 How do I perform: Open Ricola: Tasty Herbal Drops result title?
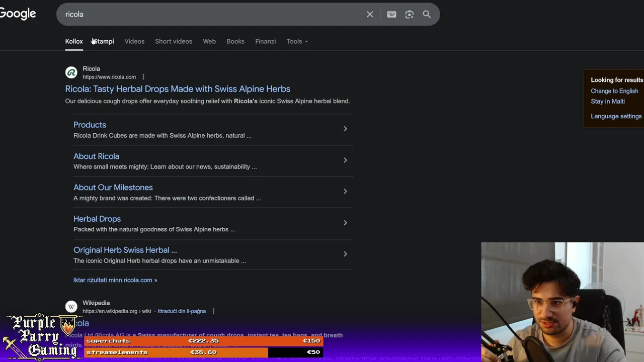click(x=178, y=89)
